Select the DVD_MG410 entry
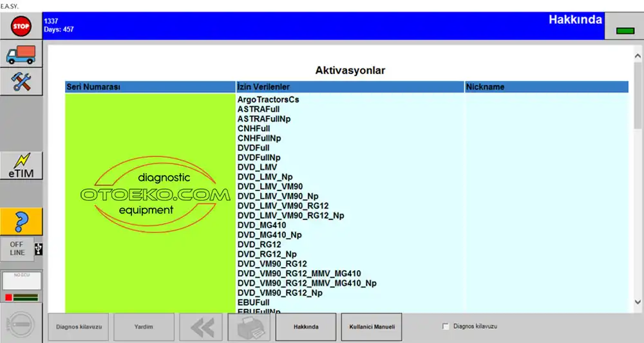This screenshot has height=343, width=644. tap(261, 225)
